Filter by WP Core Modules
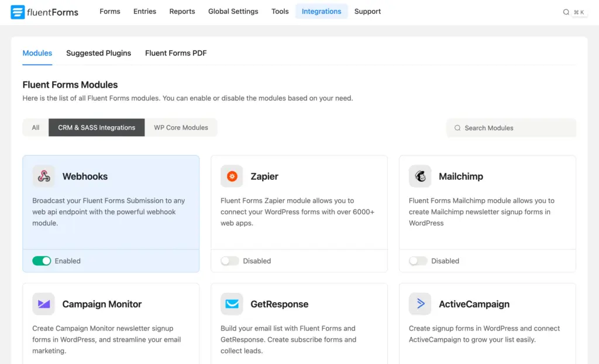The width and height of the screenshot is (599, 364). [x=181, y=127]
